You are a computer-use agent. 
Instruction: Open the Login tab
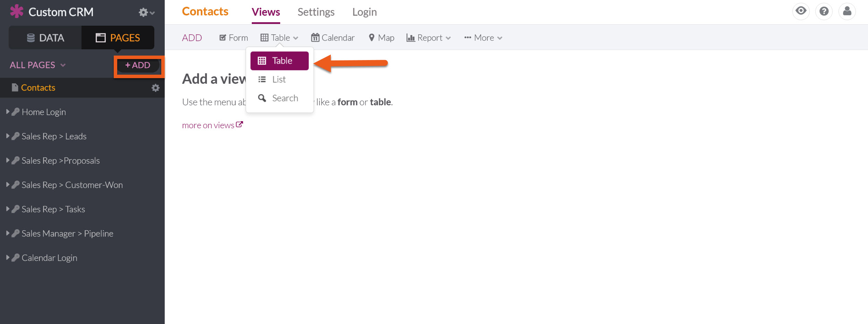(364, 12)
